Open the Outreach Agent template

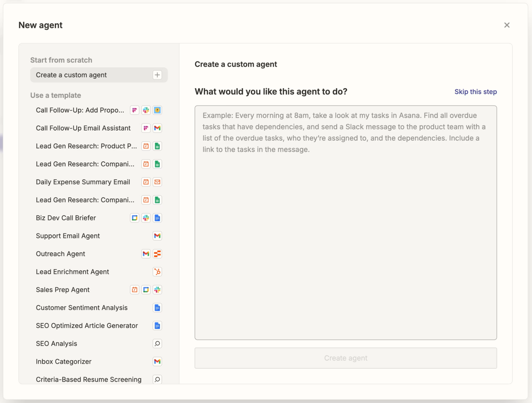(99, 254)
